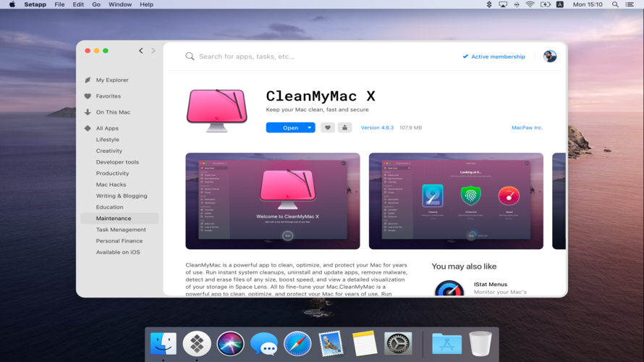The image size is (644, 362).
Task: Select the Productivity category
Action: point(113,174)
